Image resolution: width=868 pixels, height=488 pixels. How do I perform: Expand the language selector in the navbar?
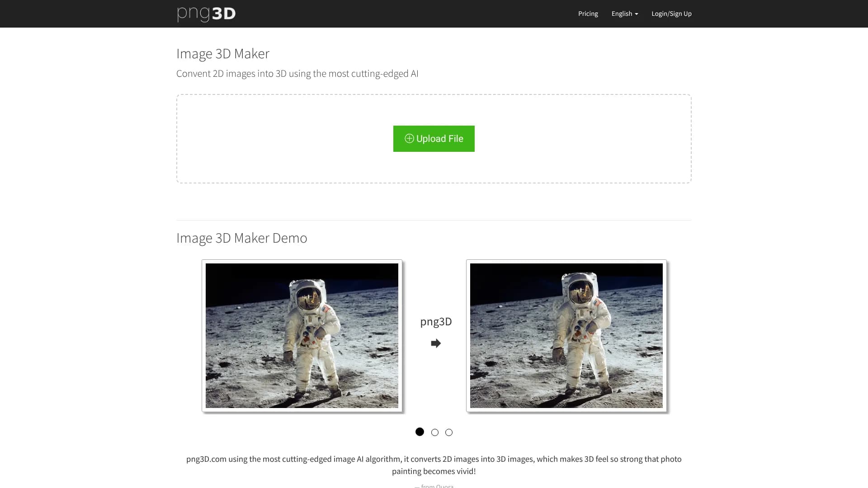pyautogui.click(x=624, y=14)
